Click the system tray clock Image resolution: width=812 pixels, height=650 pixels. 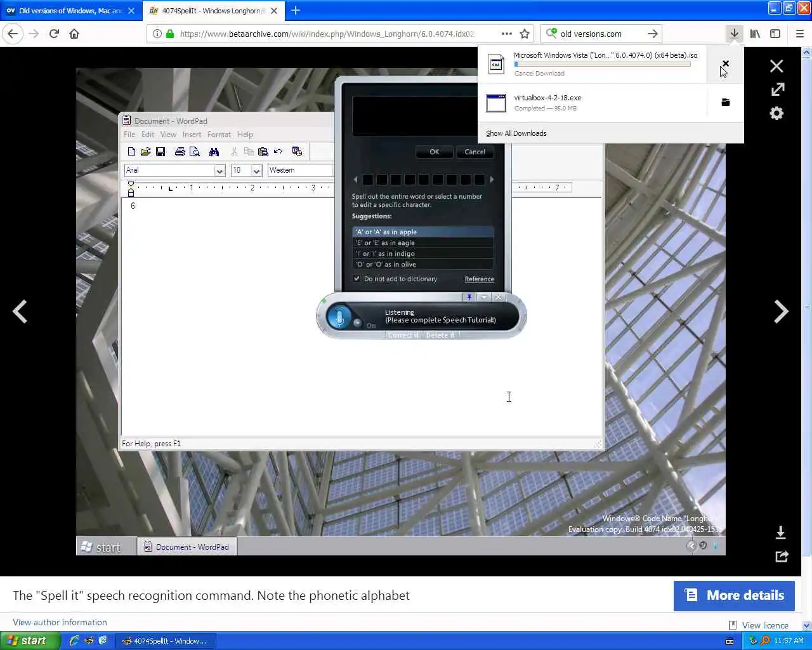(789, 640)
